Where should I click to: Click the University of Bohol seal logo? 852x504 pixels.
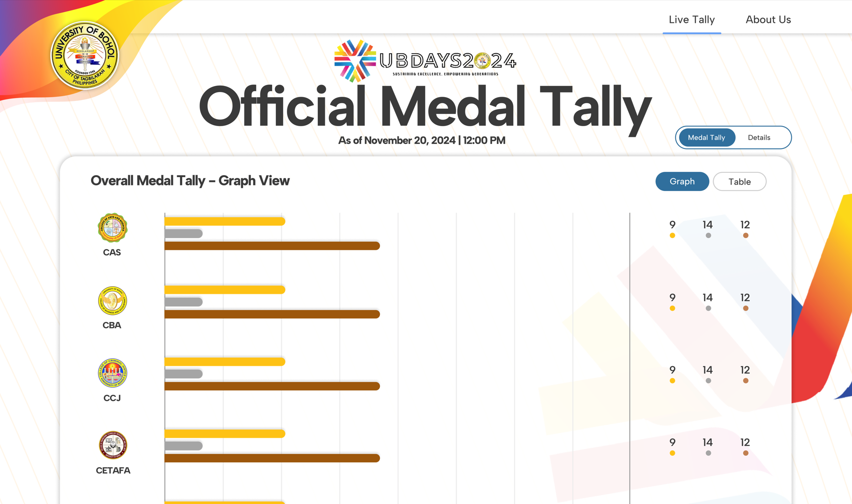[85, 56]
